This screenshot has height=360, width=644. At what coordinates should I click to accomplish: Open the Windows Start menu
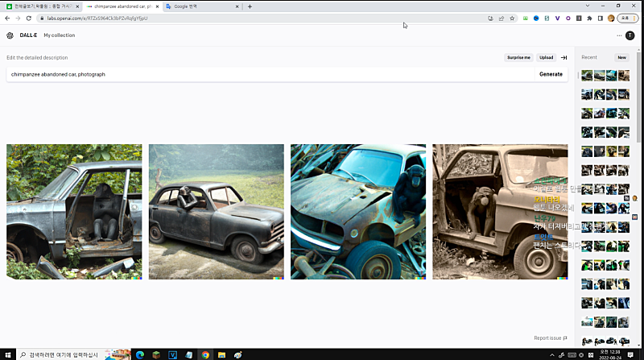pos(8,354)
